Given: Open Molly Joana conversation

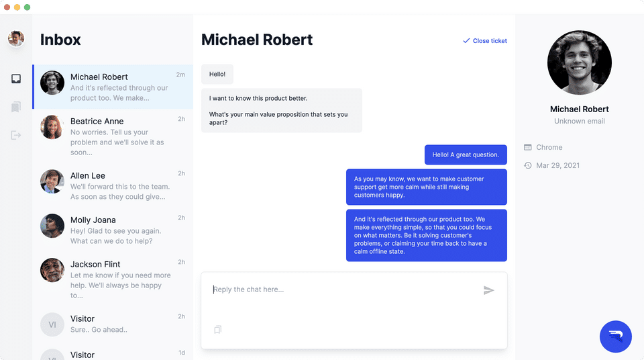Looking at the screenshot, I should point(113,230).
